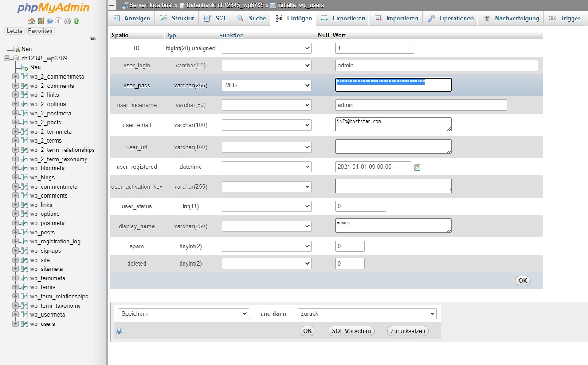The width and height of the screenshot is (588, 365).
Task: Click the Favoriten button in sidebar
Action: click(40, 31)
